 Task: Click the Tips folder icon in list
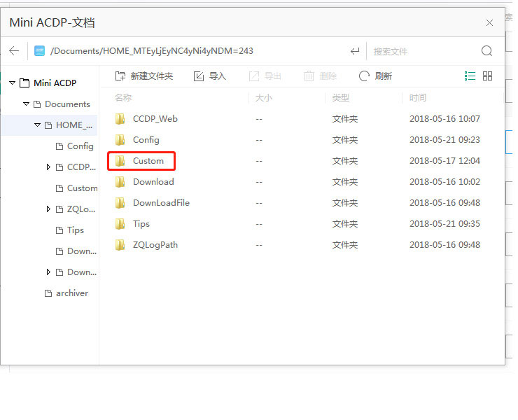120,224
